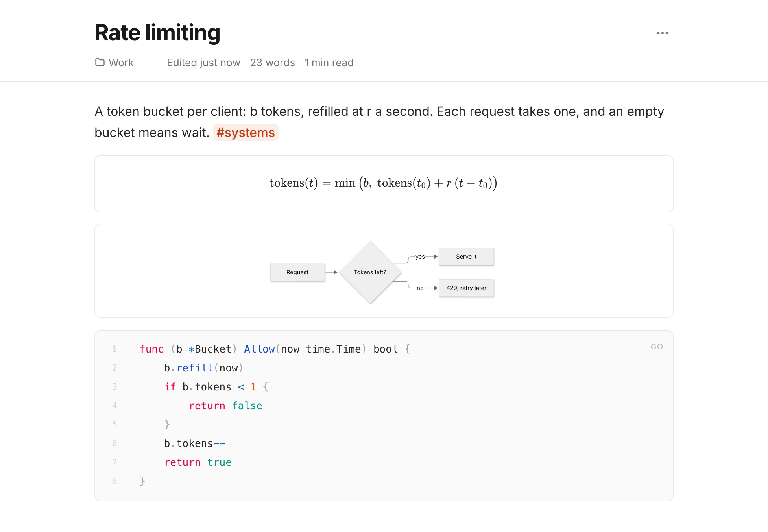Click the 'Serve it' flowchart box
This screenshot has height=532, width=768.
coord(466,257)
